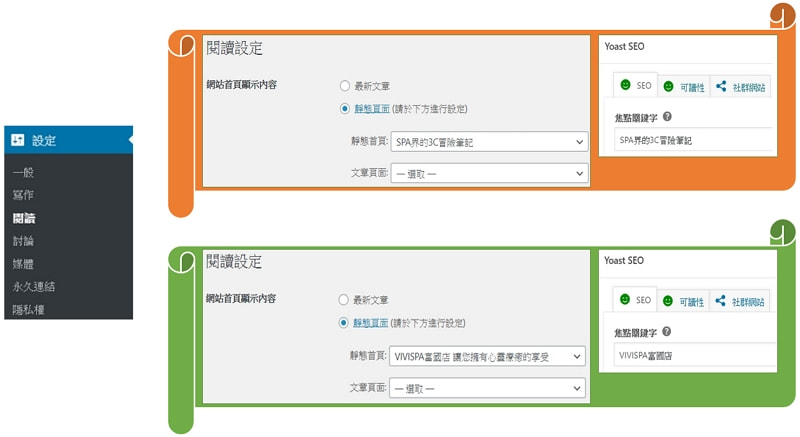
Task: Select 靜態頁面 radio in green panel
Action: click(x=343, y=323)
